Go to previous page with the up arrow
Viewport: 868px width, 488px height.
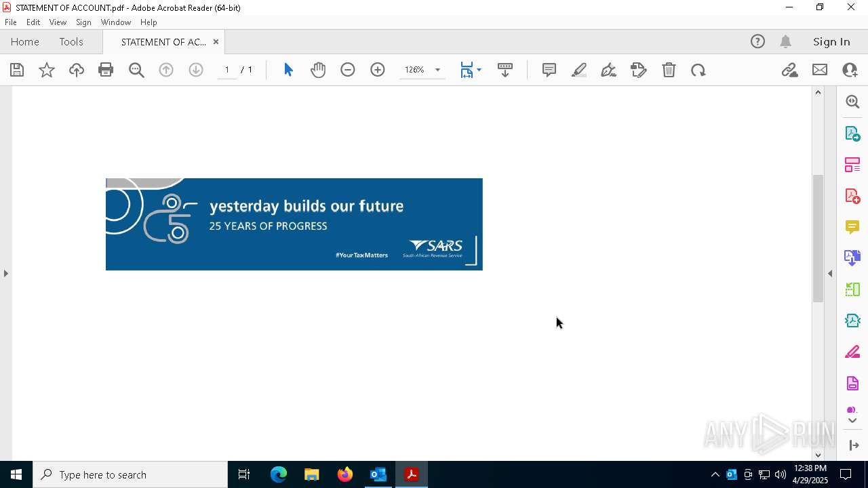click(166, 70)
